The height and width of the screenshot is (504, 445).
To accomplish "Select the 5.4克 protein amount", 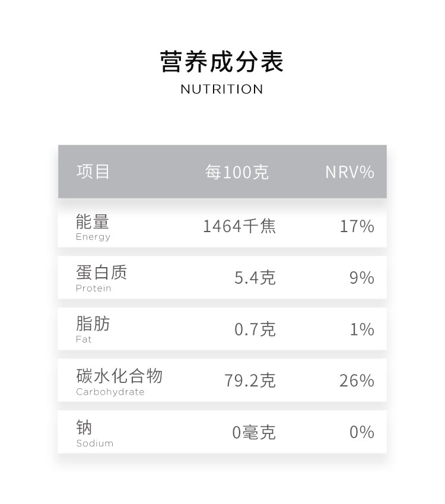I will [255, 278].
